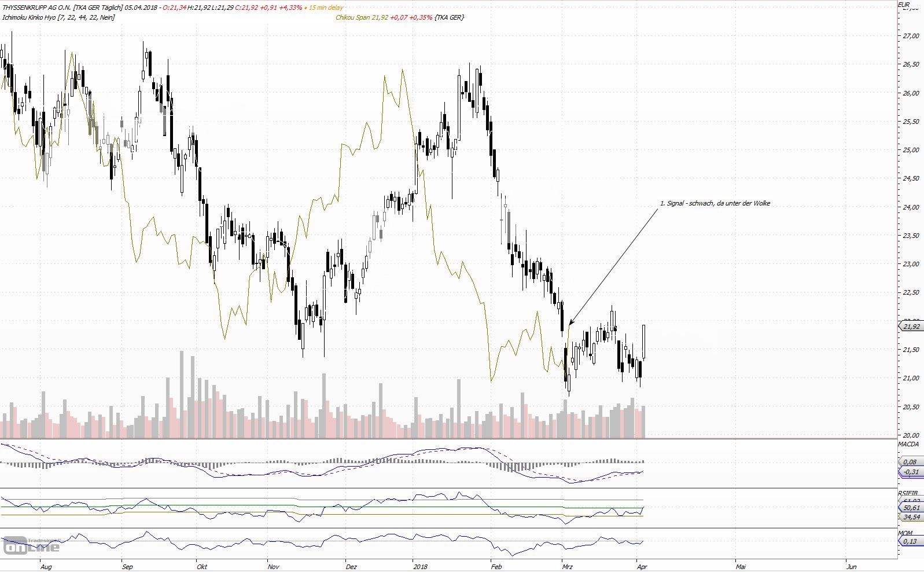
Task: Select the RSI value tag 50,61
Action: 910,508
